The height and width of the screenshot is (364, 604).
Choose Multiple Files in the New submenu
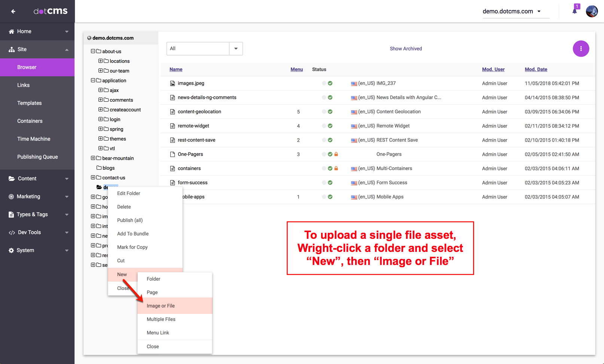(x=161, y=319)
